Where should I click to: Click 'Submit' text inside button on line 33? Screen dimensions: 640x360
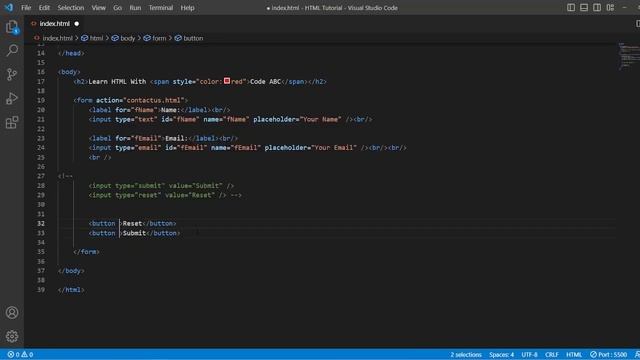tap(134, 233)
